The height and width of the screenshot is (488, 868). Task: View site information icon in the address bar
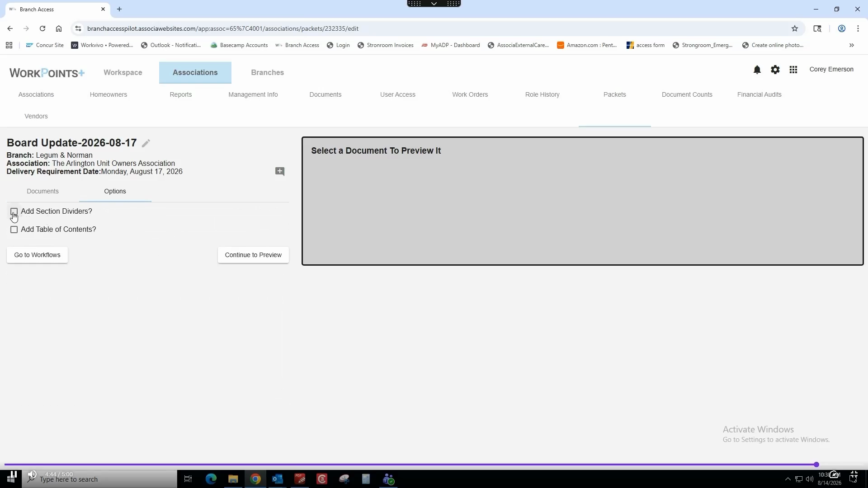(x=78, y=28)
